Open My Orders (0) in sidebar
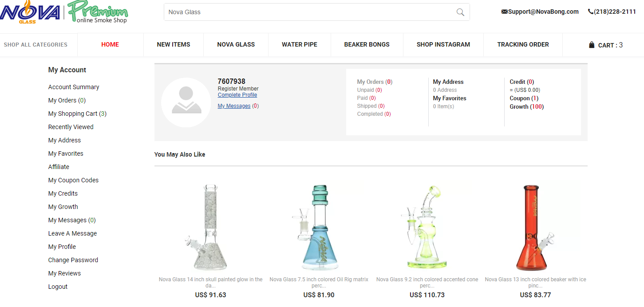 (67, 100)
